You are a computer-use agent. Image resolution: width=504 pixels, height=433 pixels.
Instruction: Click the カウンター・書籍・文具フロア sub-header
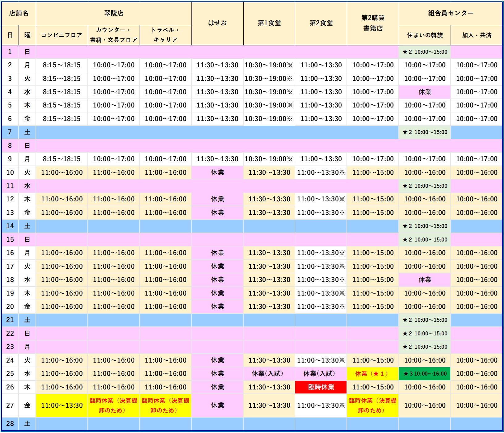tap(114, 35)
